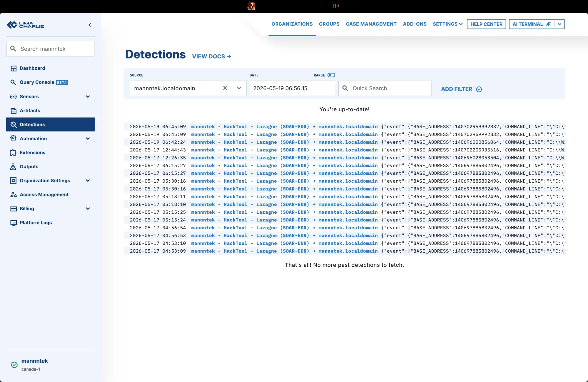Click the canada-1 region label
The width and height of the screenshot is (588, 382).
coord(31,369)
